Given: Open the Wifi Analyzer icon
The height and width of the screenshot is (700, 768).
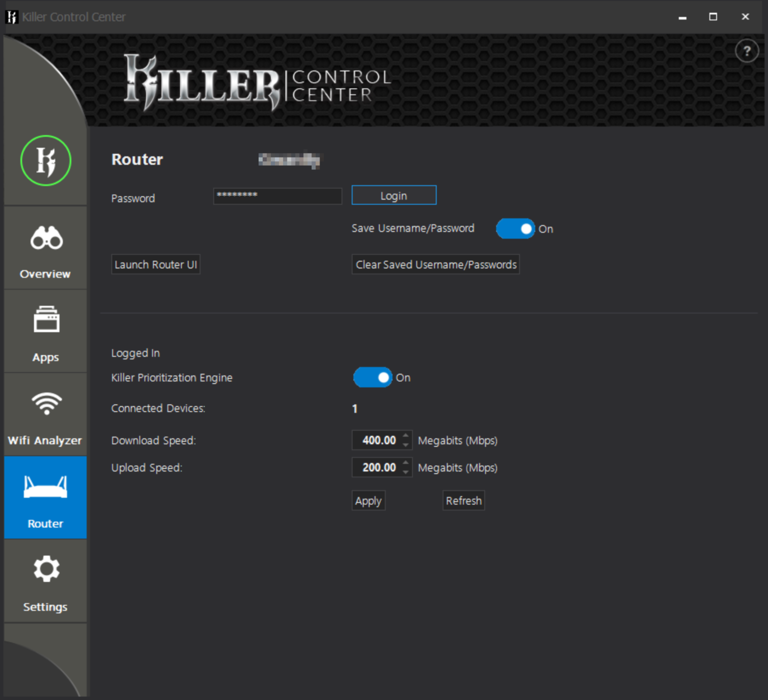Looking at the screenshot, I should point(45,404).
